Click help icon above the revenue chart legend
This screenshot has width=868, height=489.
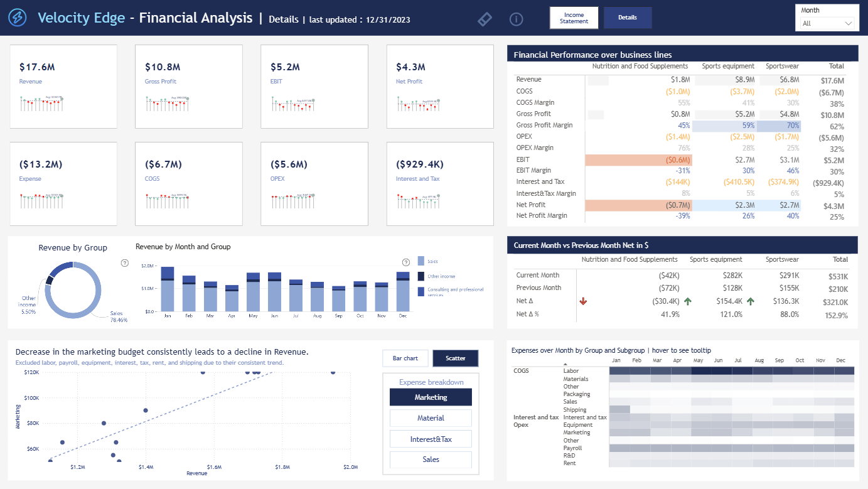point(405,262)
